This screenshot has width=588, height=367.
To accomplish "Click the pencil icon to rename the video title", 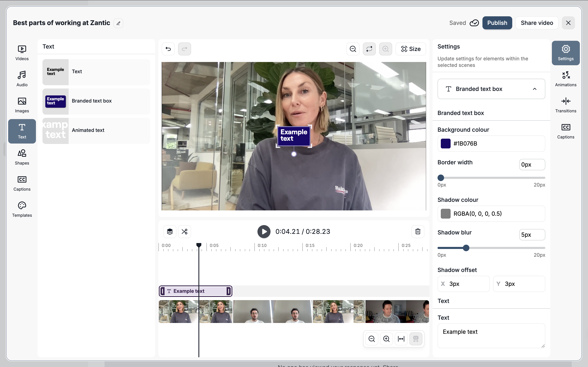I will coord(118,23).
